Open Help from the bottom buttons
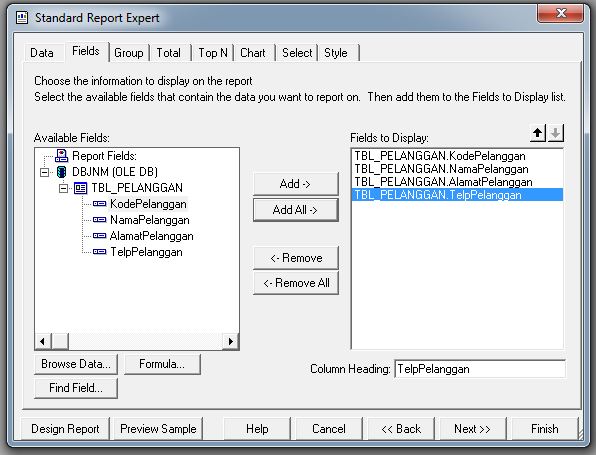The image size is (596, 455). (257, 429)
